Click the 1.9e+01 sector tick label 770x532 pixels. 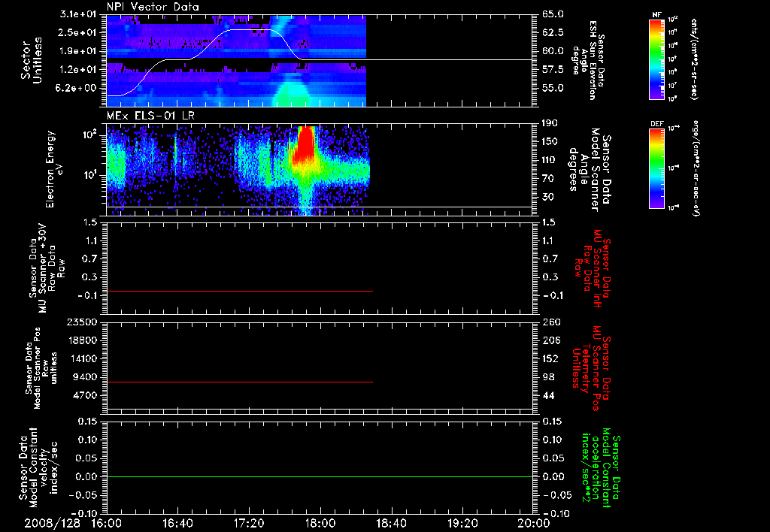(78, 51)
